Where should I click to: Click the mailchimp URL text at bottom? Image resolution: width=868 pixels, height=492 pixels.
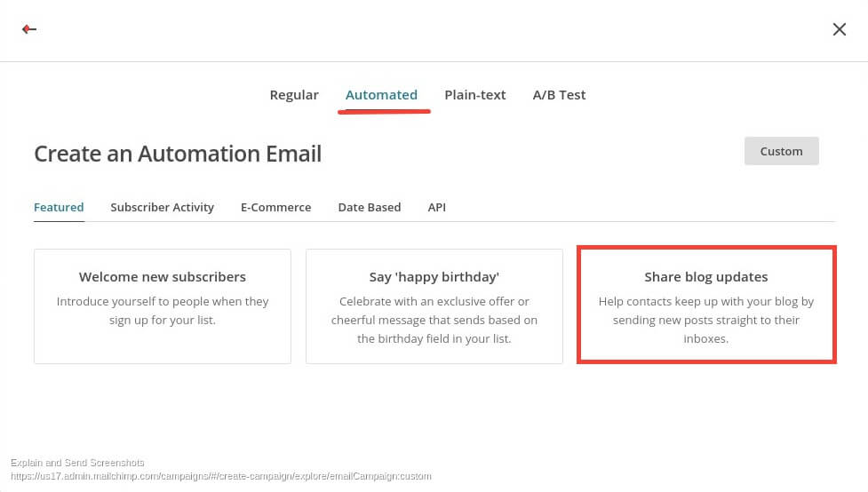coord(221,476)
